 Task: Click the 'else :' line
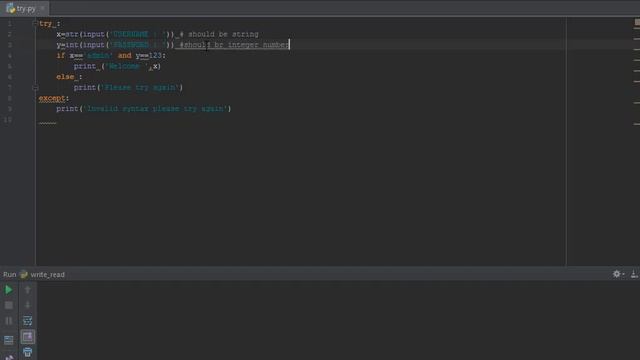click(69, 77)
